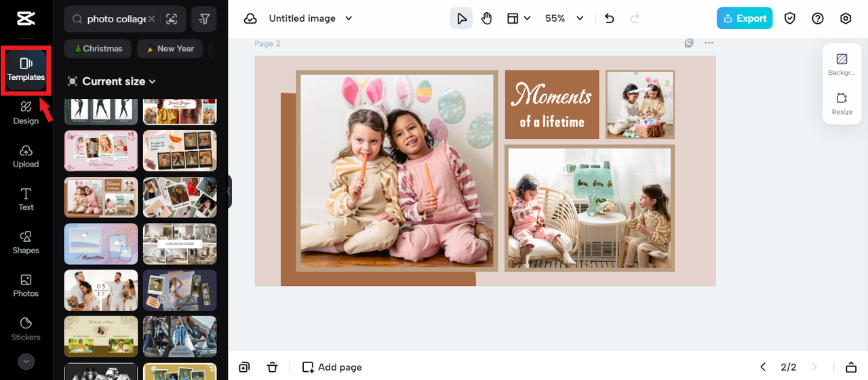The image size is (868, 380).
Task: Open the Photos tab
Action: point(26,286)
